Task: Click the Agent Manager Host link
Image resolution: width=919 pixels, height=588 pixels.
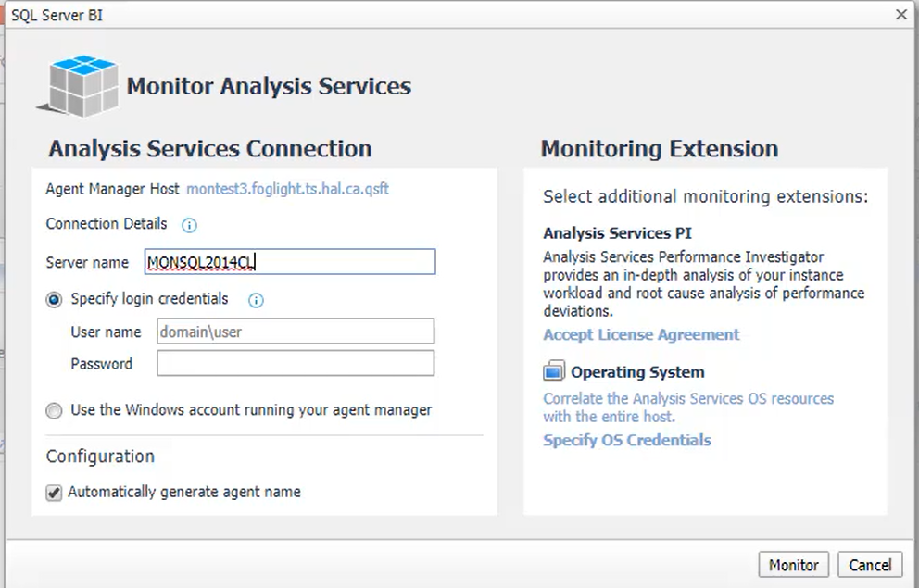Action: [x=288, y=189]
